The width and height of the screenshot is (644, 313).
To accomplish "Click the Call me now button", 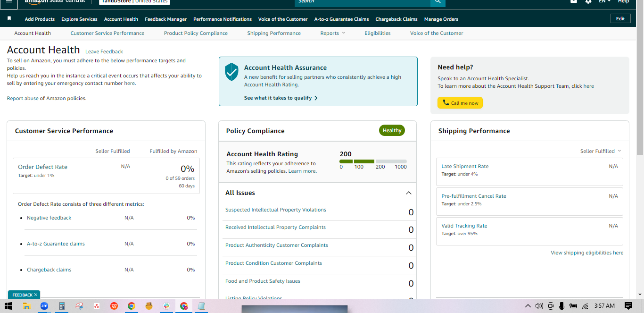I will [460, 103].
